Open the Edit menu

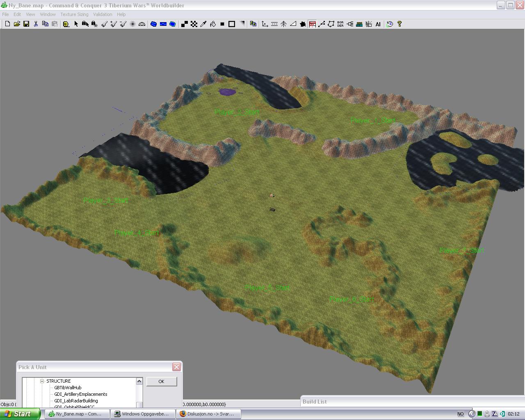point(17,14)
